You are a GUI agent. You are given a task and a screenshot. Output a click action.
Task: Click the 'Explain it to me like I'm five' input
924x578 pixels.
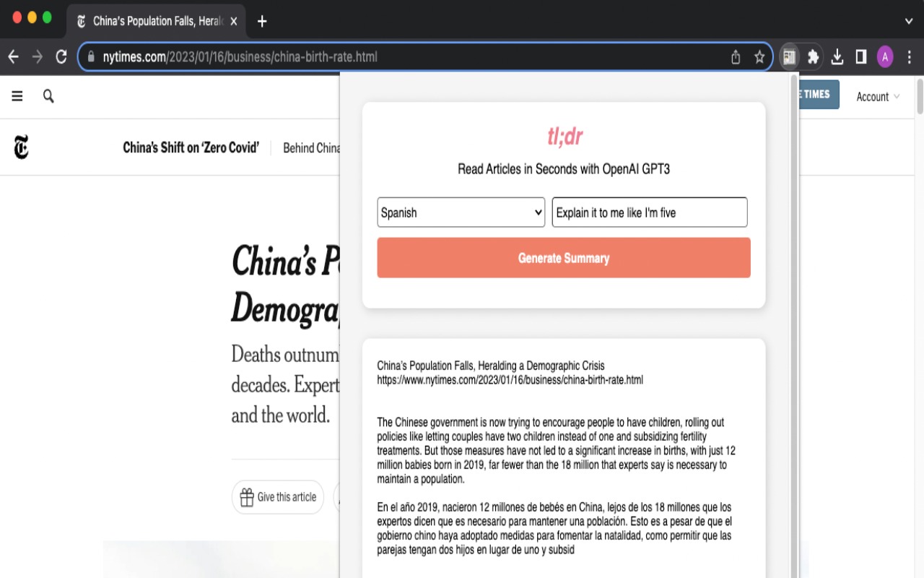point(650,212)
